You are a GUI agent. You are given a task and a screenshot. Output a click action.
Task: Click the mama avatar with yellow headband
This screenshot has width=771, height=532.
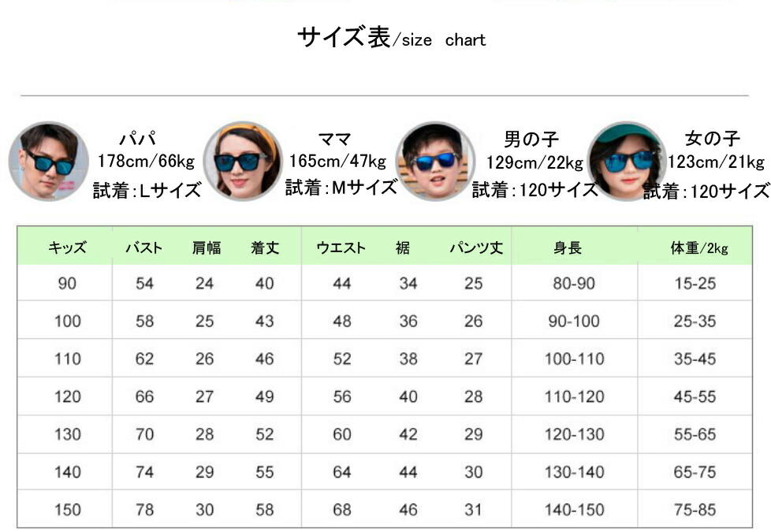pyautogui.click(x=243, y=161)
